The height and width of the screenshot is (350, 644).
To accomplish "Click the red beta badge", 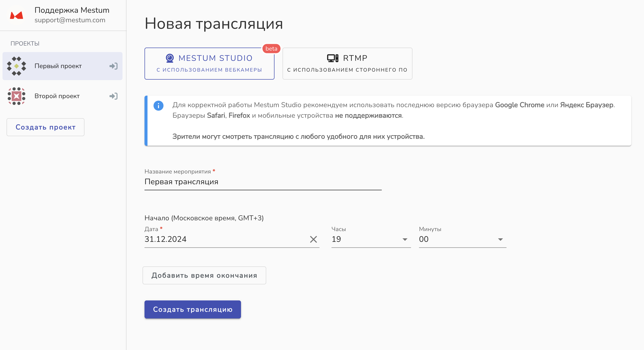I will click(x=271, y=49).
